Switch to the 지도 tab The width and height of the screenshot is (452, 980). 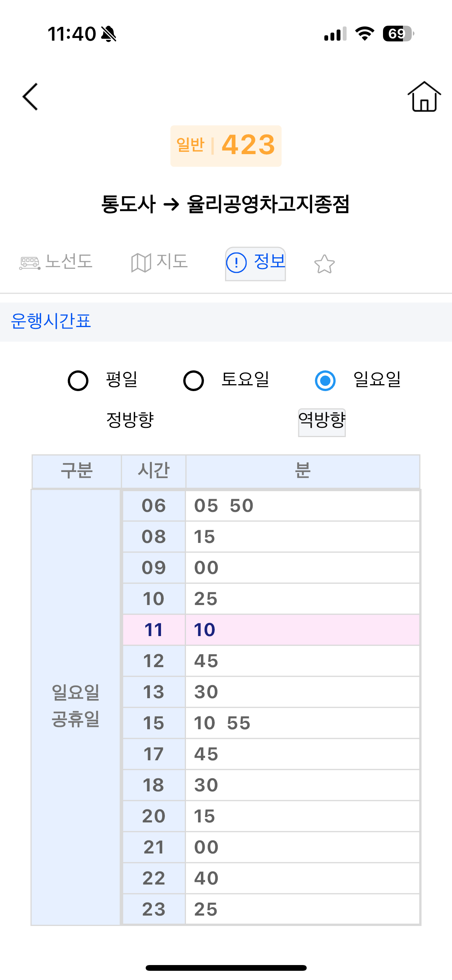point(159,262)
